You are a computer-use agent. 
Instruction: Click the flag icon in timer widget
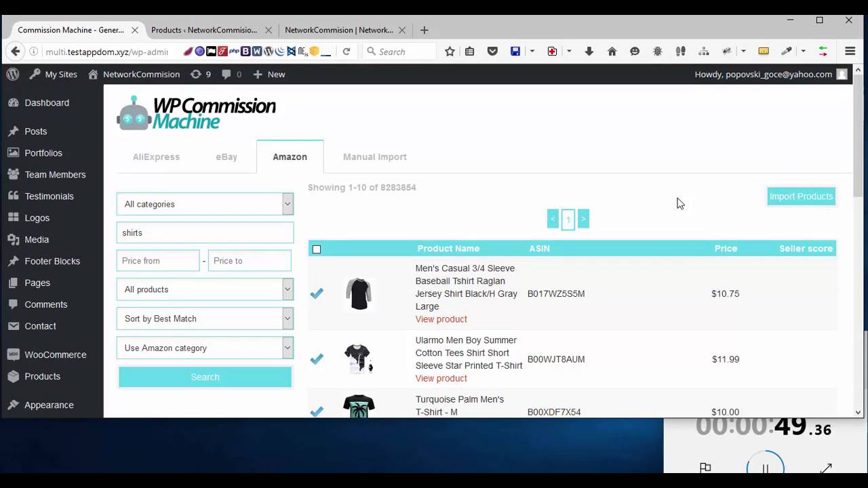705,468
